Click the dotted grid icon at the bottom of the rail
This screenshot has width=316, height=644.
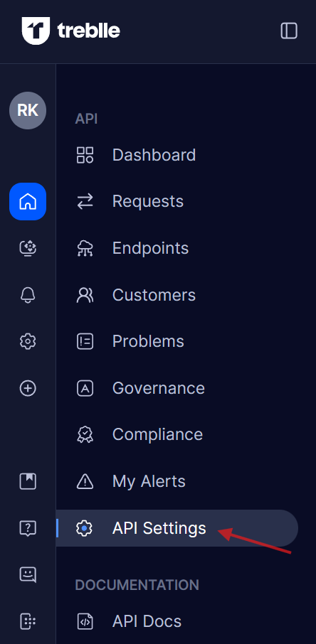click(28, 621)
